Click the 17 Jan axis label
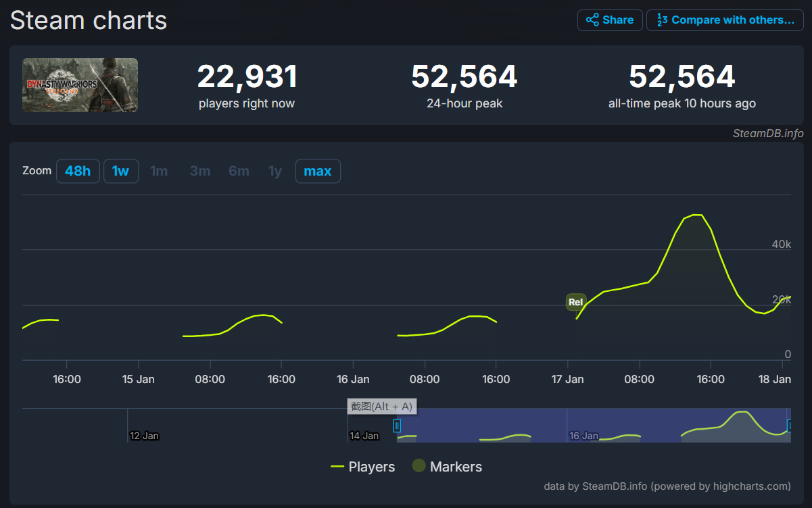Viewport: 812px width, 508px height. (x=567, y=379)
